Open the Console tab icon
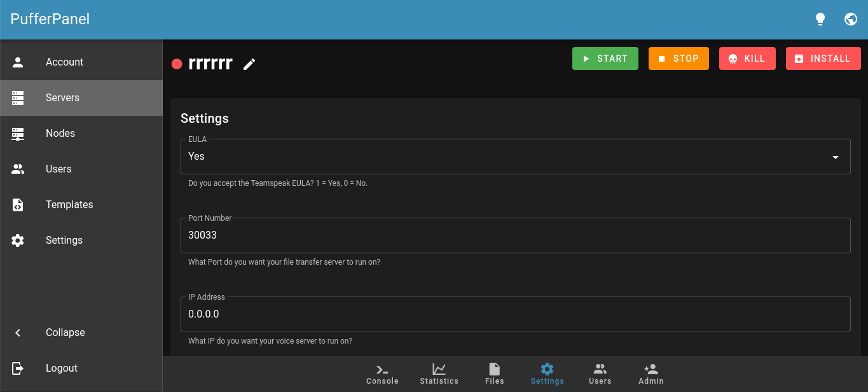 pyautogui.click(x=382, y=368)
